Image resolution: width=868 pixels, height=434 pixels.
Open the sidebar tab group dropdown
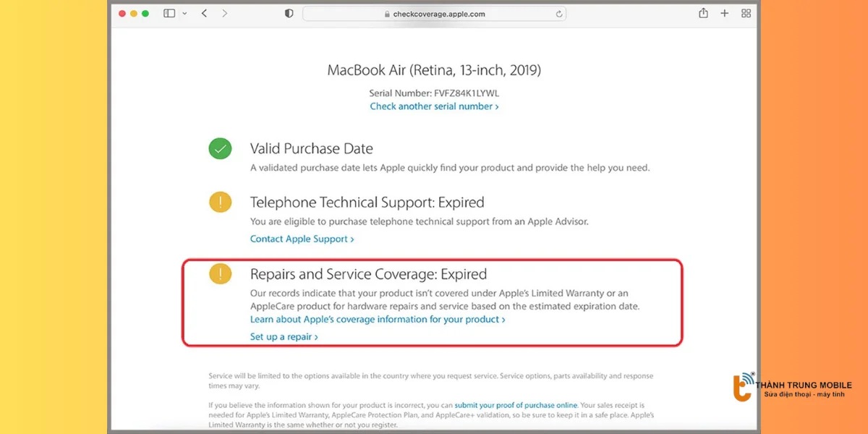[185, 14]
